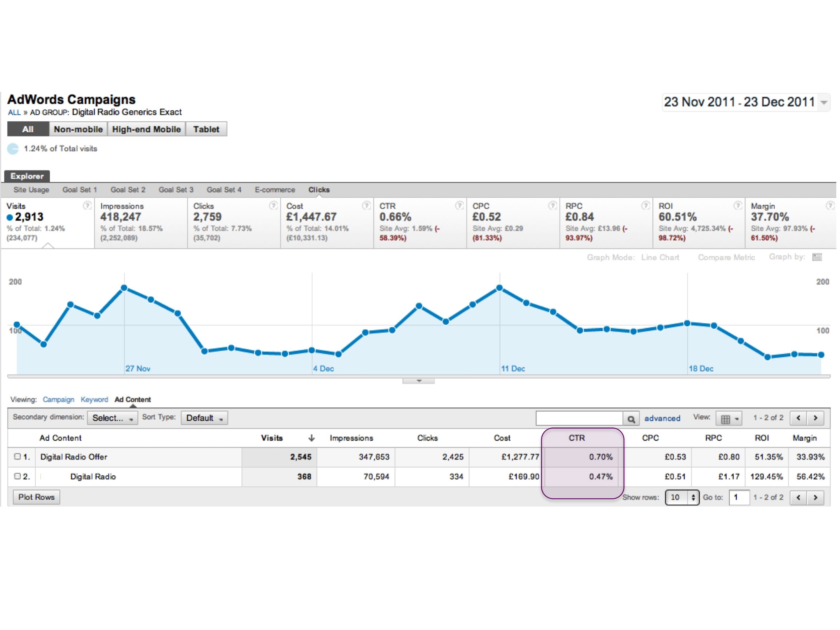Click the Visits sort arrow icon

click(311, 438)
